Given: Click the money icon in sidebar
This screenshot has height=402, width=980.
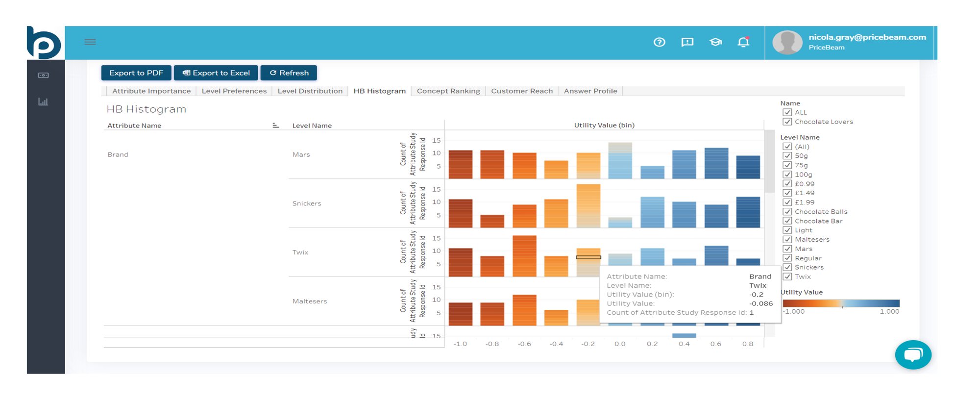Looking at the screenshot, I should [x=43, y=75].
